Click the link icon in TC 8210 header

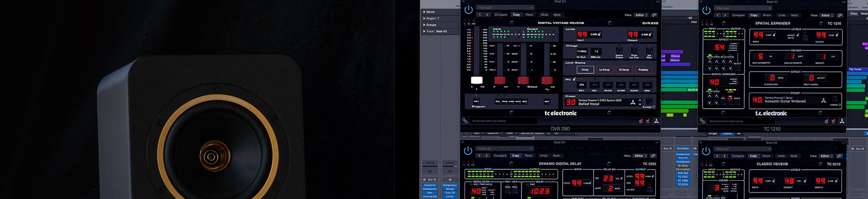pos(840,156)
